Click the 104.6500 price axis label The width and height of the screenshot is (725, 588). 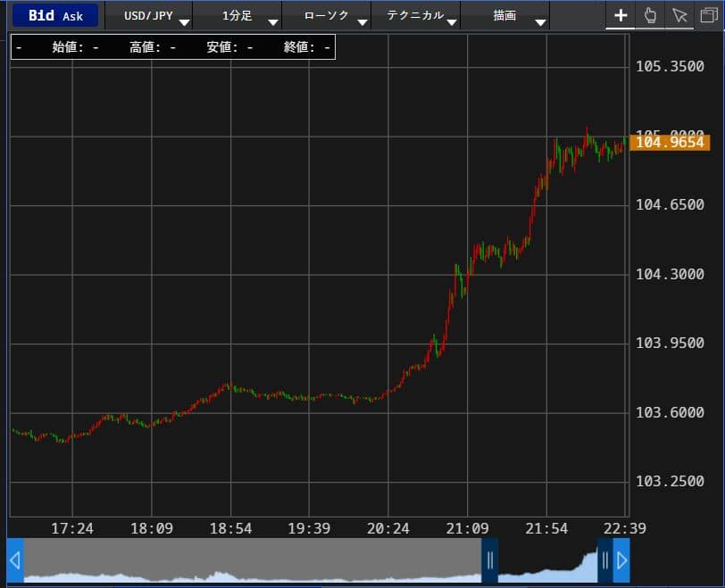coord(670,204)
